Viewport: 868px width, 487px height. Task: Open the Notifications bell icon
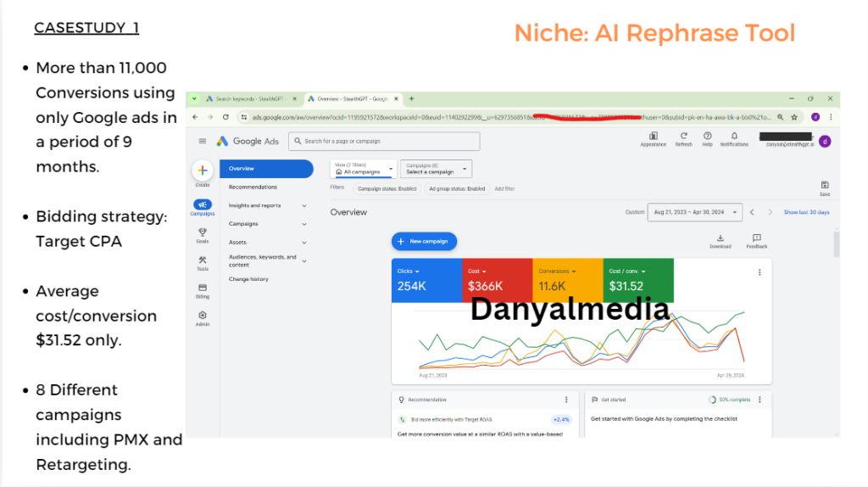tap(734, 137)
